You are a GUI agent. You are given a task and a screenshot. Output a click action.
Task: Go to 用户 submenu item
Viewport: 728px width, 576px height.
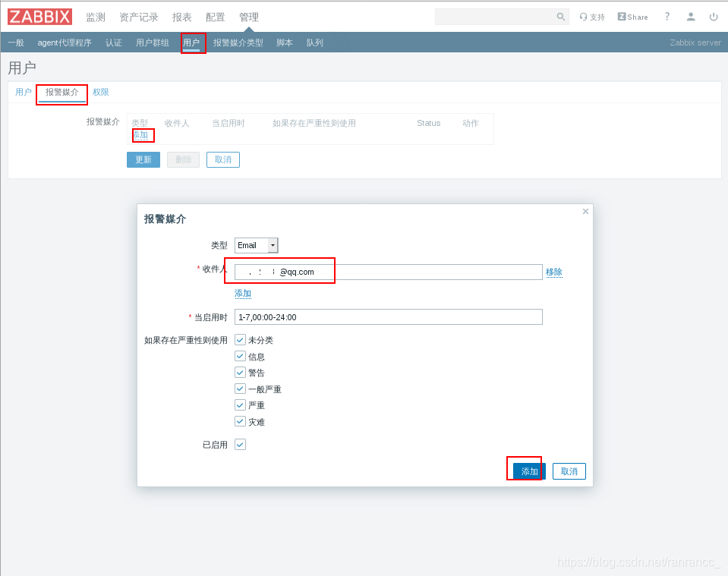[x=191, y=42]
